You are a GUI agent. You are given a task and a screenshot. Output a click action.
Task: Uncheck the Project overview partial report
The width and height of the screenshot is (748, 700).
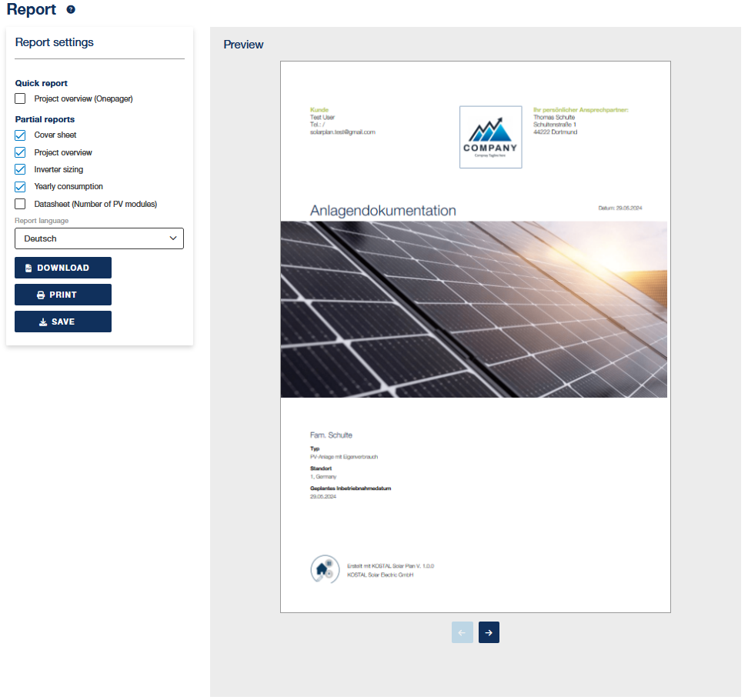20,152
